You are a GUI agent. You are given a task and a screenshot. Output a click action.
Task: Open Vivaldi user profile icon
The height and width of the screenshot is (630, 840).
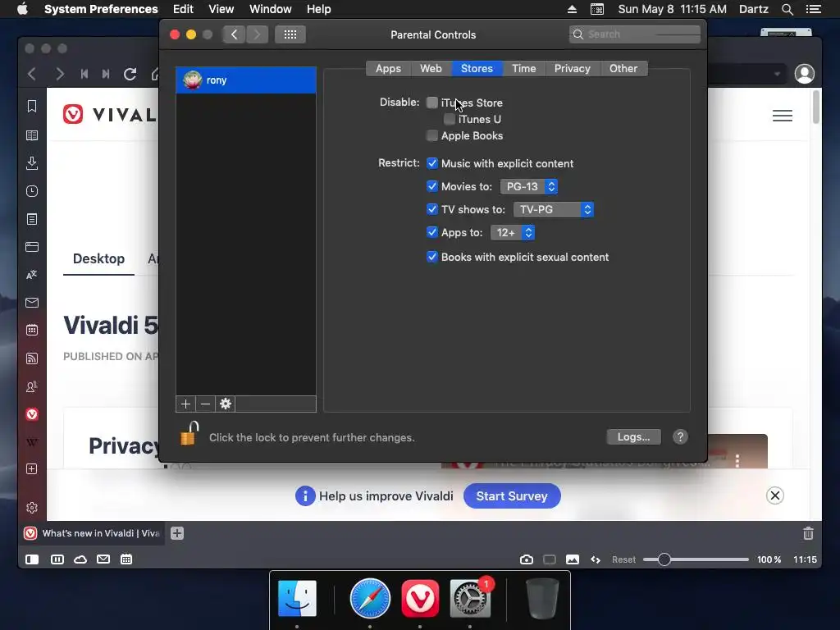coord(804,74)
